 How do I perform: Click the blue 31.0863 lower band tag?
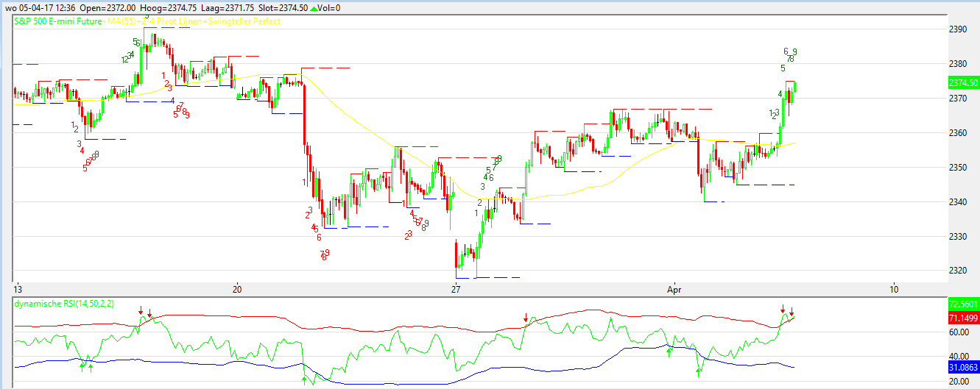click(x=963, y=366)
